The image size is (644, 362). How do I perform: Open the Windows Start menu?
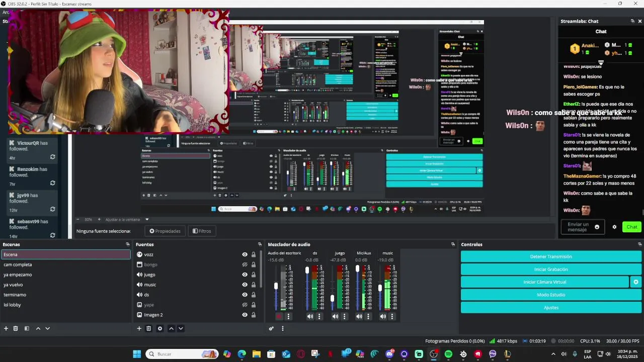click(137, 354)
